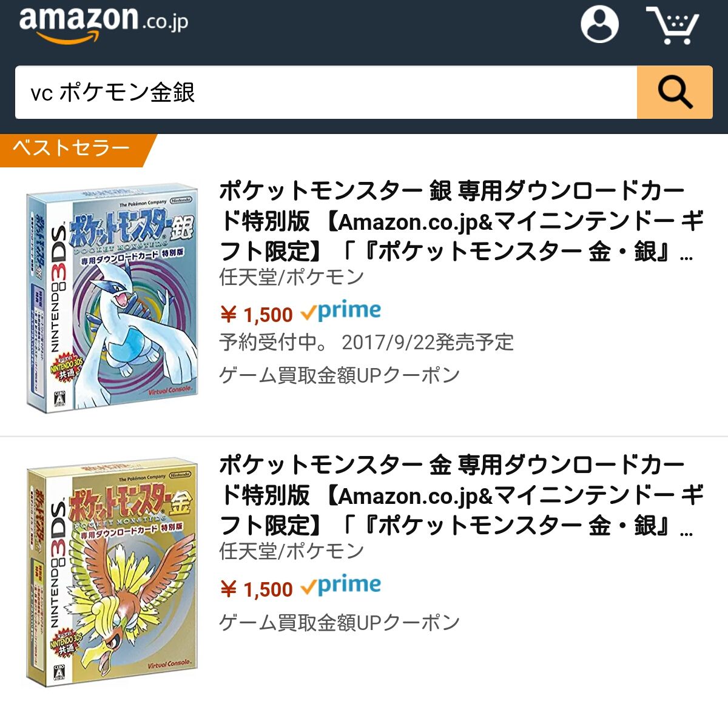Click the 予約受付中 2017/9/22発売予定 text

[366, 343]
